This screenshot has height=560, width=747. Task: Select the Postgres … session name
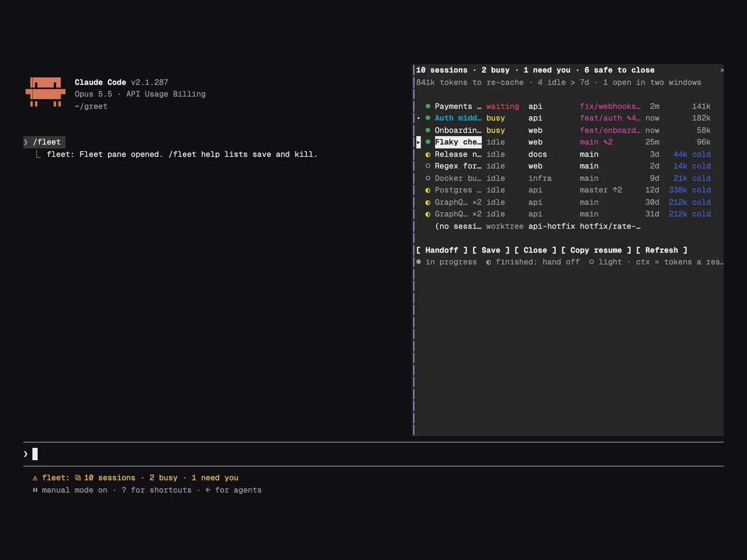point(458,190)
